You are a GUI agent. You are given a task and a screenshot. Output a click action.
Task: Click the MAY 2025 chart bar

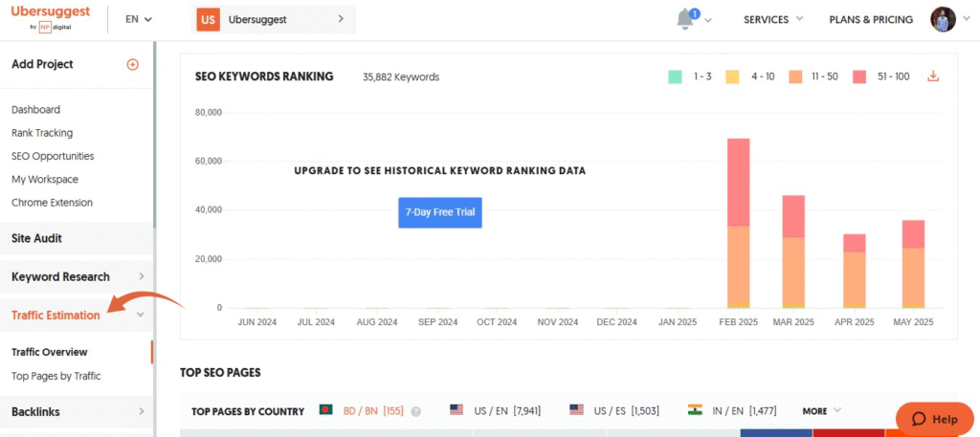(913, 264)
